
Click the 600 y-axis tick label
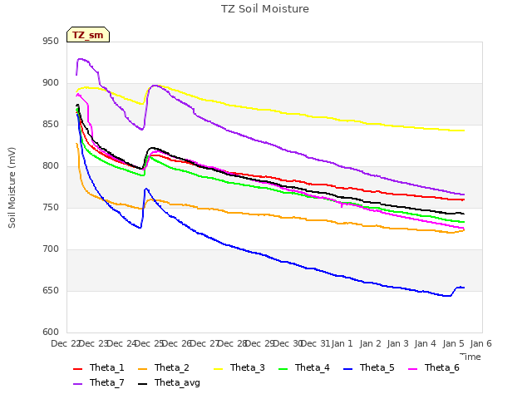pos(51,332)
